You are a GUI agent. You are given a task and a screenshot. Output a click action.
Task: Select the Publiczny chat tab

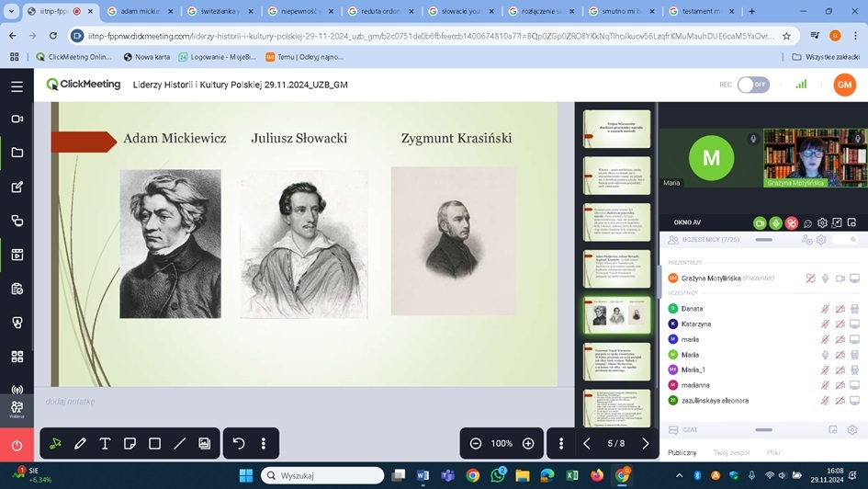tap(682, 452)
